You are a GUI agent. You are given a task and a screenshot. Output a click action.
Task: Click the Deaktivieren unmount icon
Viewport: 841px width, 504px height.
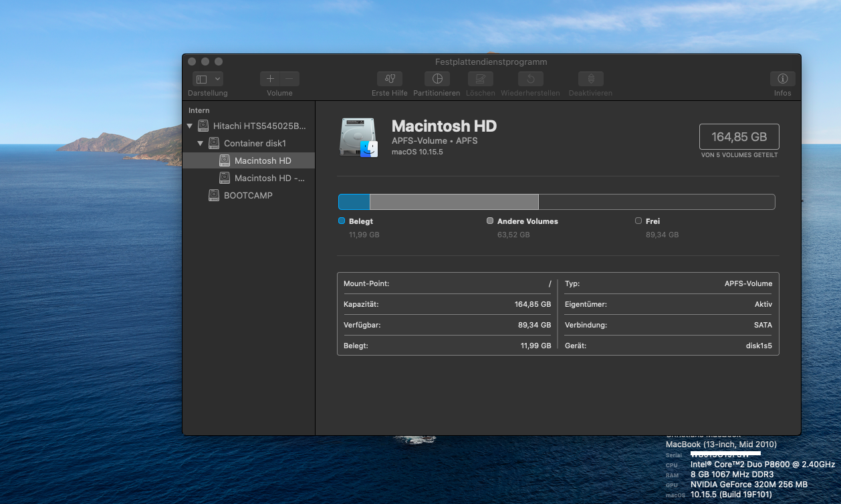(x=590, y=79)
